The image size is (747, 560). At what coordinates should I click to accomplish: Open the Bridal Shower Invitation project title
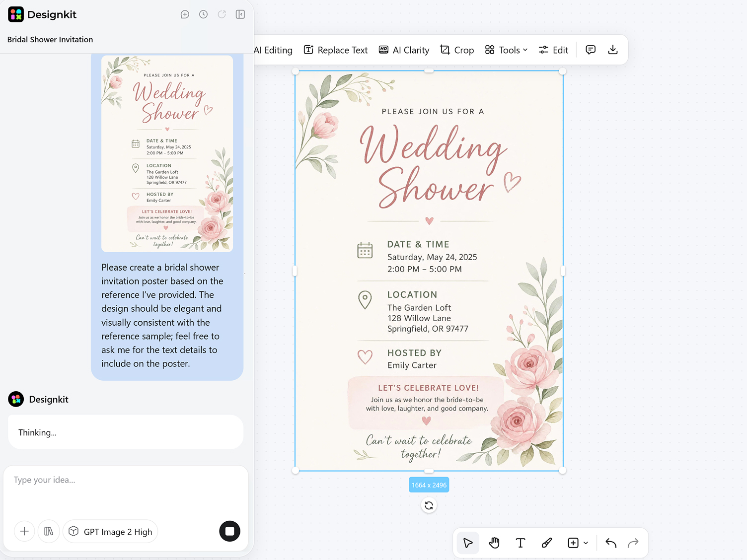[50, 40]
